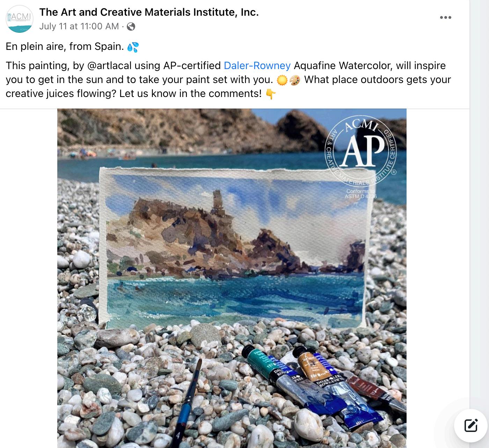This screenshot has height=448, width=489.
Task: Click the water droplets emoji after Spain
Action: 133,47
